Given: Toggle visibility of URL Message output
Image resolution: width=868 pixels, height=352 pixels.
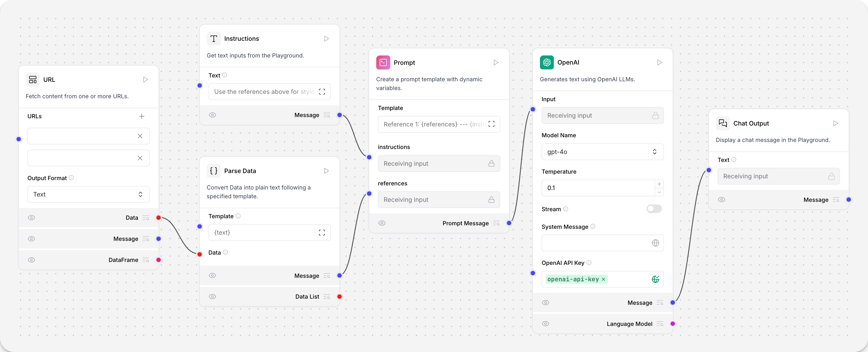Looking at the screenshot, I should point(31,239).
